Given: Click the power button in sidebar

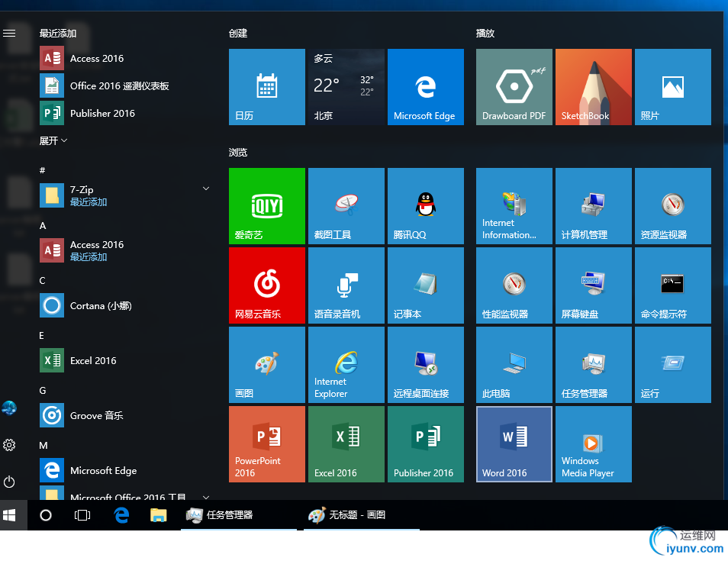Looking at the screenshot, I should click(9, 482).
